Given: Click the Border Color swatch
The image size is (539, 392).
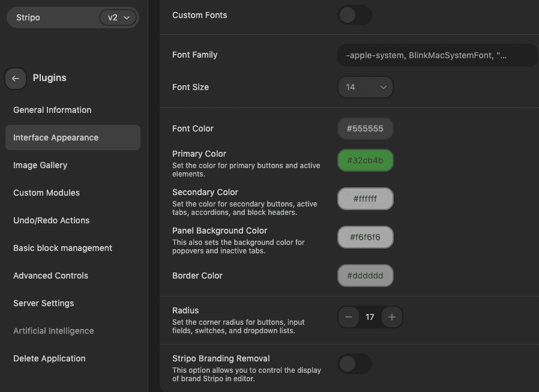Looking at the screenshot, I should tap(365, 275).
